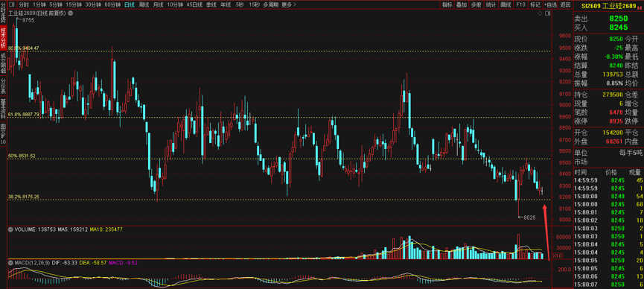Screen dimensions: 644x289
Task: Click the 外盘 value 68261
Action: 614,142
